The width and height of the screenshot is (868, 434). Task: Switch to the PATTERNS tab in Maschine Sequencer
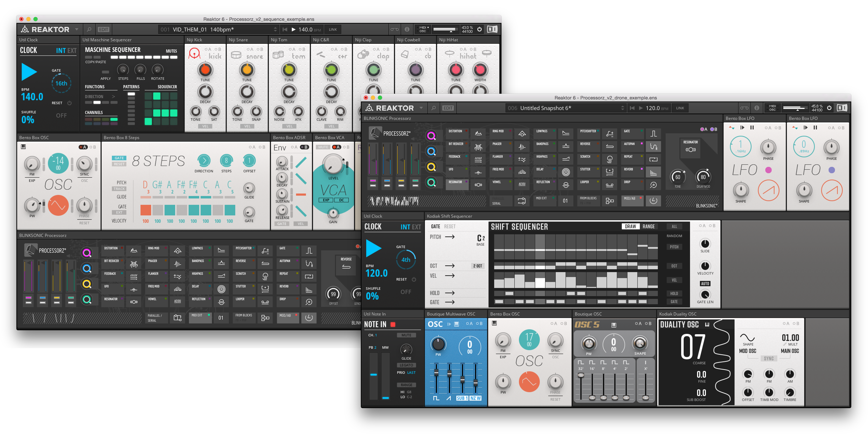pos(131,87)
